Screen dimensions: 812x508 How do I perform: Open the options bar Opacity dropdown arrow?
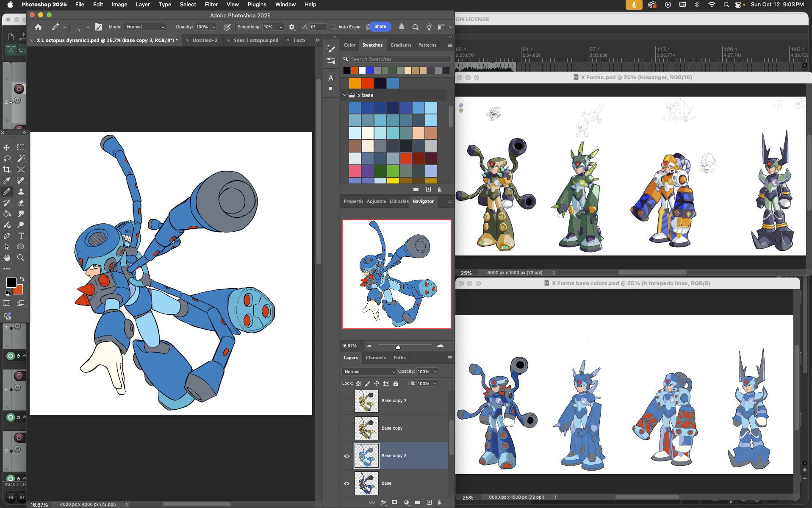tap(213, 27)
